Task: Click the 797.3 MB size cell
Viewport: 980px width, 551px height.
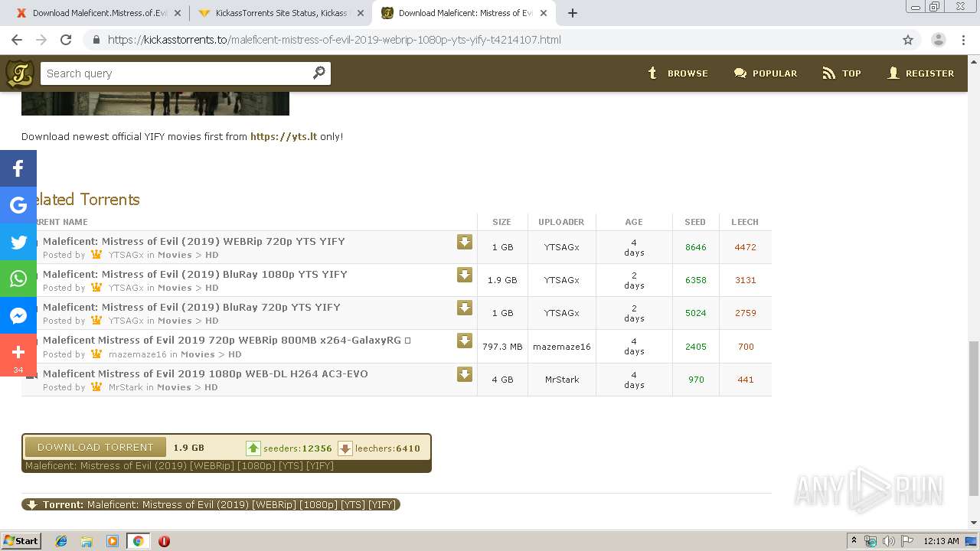Action: 502,347
